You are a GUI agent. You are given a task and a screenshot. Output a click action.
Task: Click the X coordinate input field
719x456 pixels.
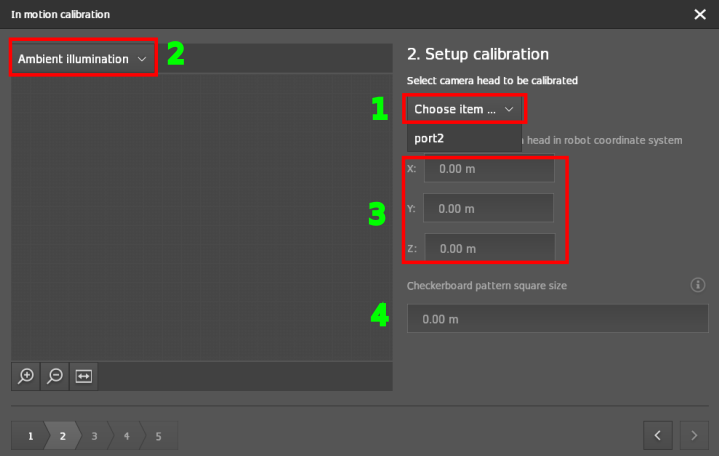pyautogui.click(x=489, y=170)
